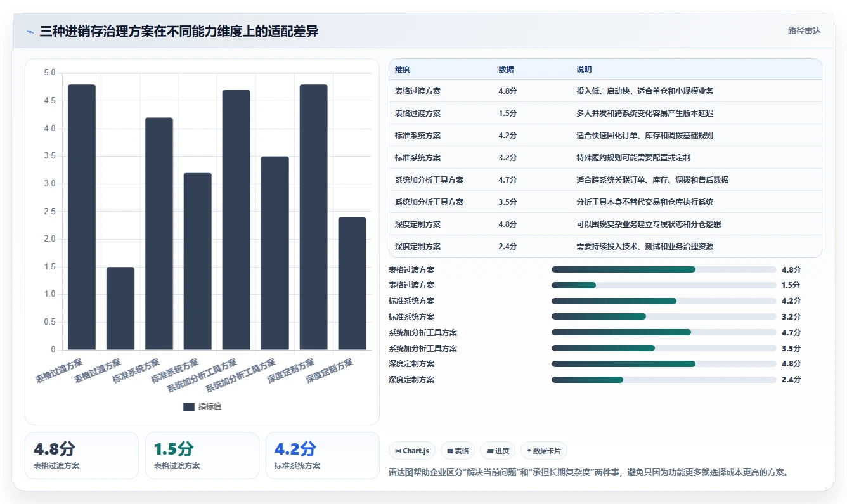Screen dimensions: 847x504
Task: Click table cell 适合跨系统关联订单、库存、调拨和售后数据
Action: pos(652,180)
